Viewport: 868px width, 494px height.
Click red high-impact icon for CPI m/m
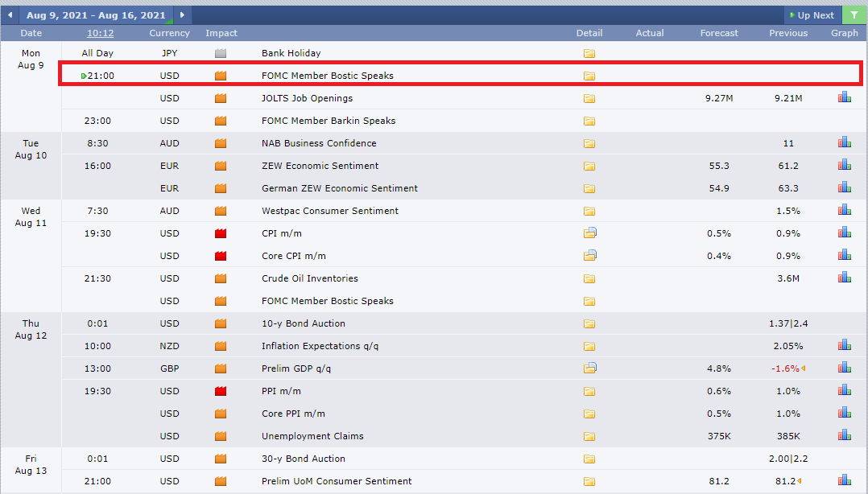[221, 233]
